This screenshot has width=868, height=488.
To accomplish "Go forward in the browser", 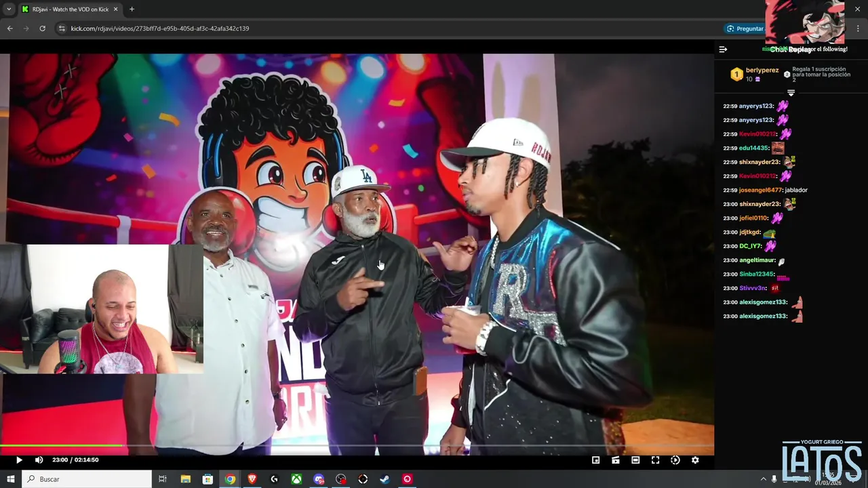I will tap(26, 28).
